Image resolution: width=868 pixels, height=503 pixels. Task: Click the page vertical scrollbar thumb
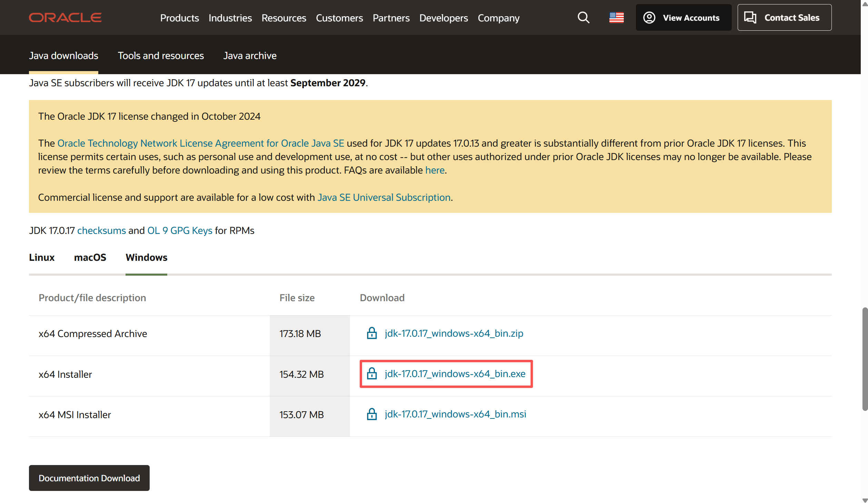[x=865, y=359]
